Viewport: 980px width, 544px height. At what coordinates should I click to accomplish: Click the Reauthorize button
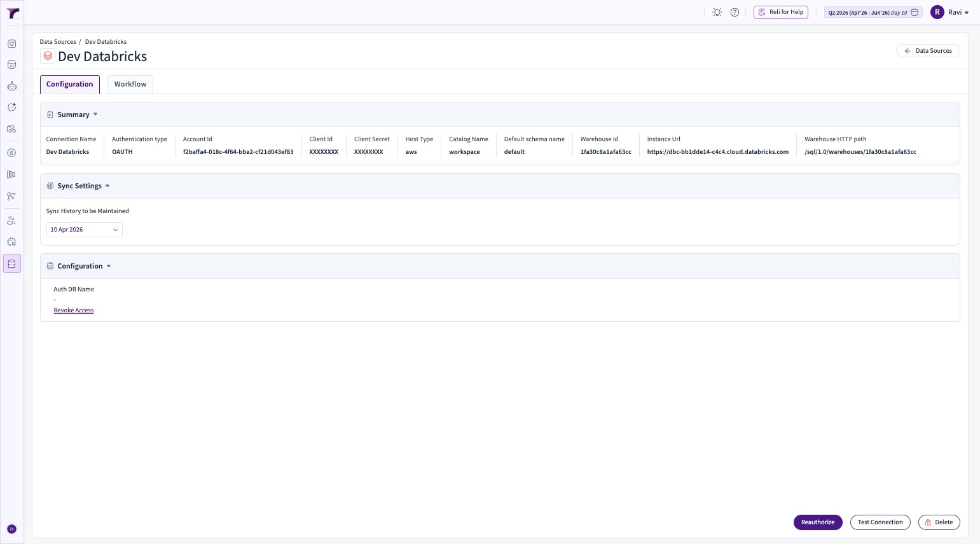[x=818, y=522]
